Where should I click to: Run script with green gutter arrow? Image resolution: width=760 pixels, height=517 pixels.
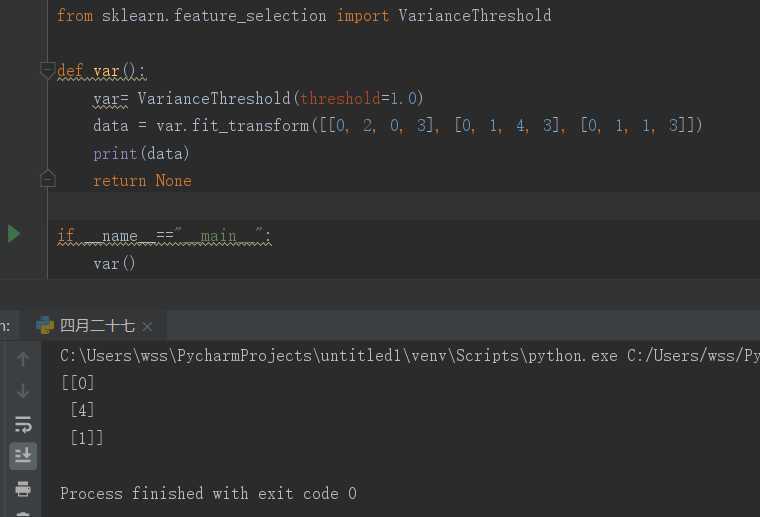pos(14,234)
